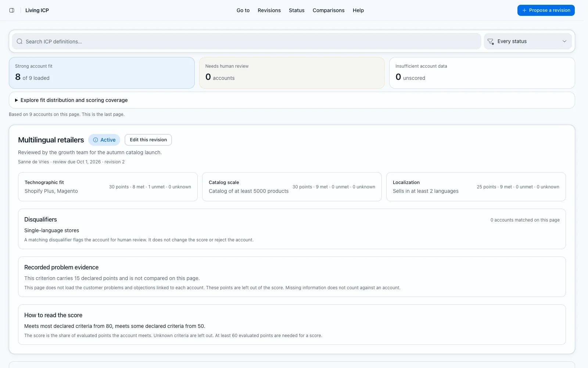Screen dimensions: 588x368
Task: Click 'Sells in at least 2 languages'
Action: coord(426,191)
